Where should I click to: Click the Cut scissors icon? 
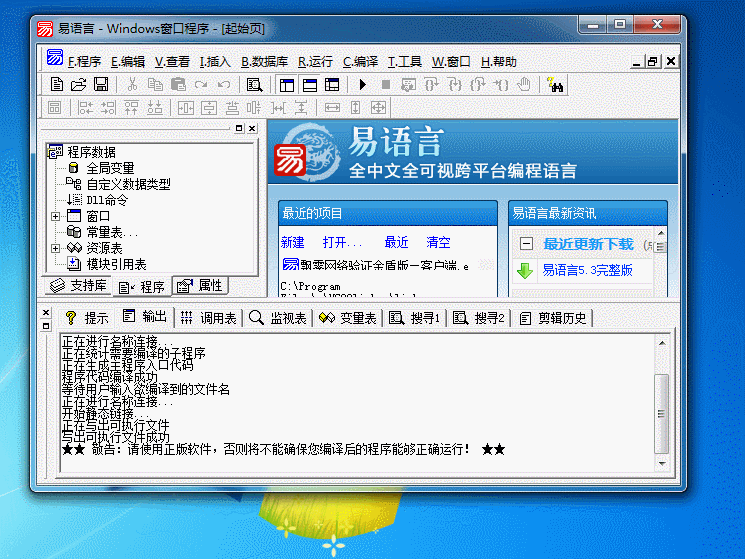pyautogui.click(x=133, y=85)
